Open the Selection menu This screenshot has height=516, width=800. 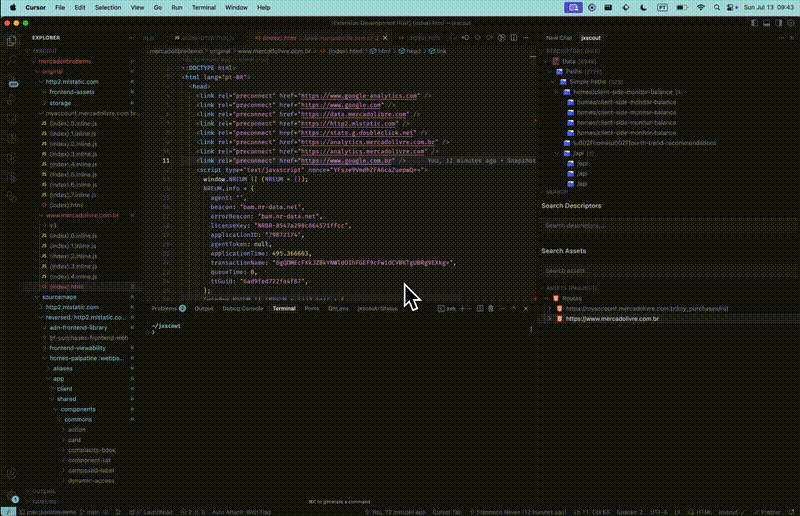pos(108,8)
